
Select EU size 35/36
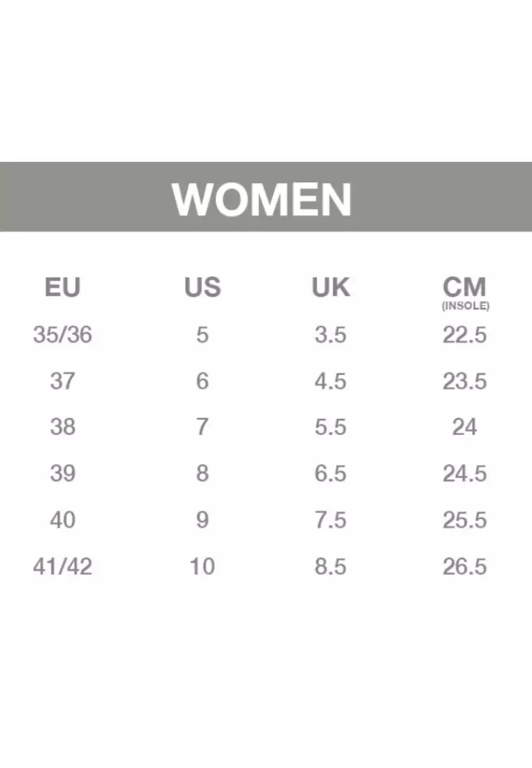pos(63,335)
